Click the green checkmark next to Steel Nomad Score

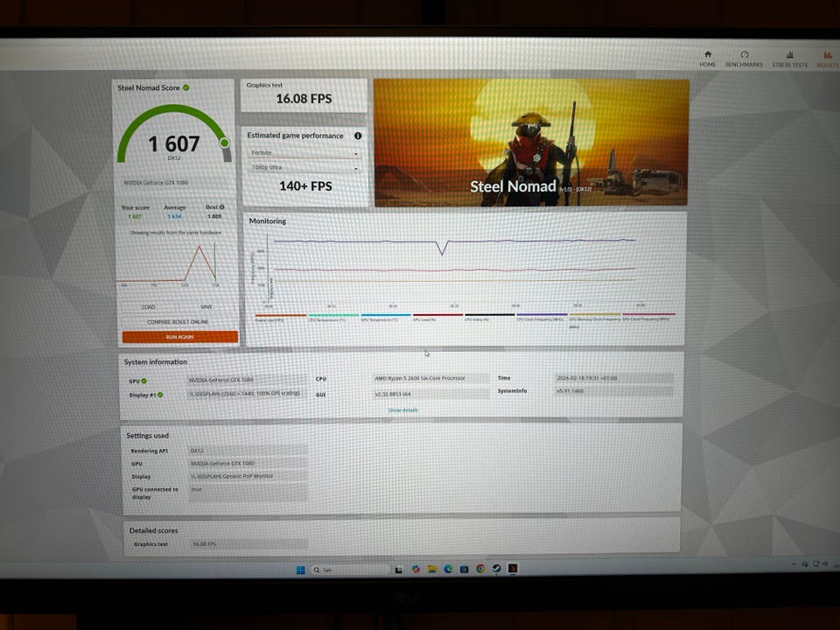pos(185,87)
